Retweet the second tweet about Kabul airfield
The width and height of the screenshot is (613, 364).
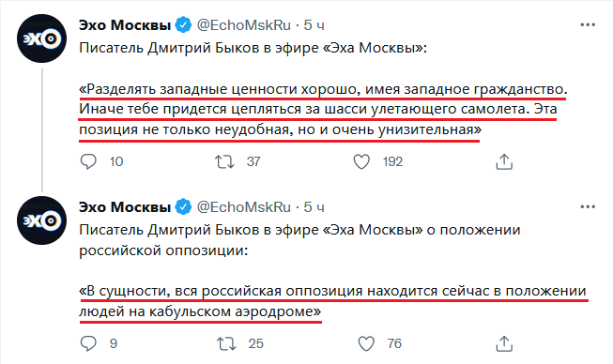coord(226,343)
